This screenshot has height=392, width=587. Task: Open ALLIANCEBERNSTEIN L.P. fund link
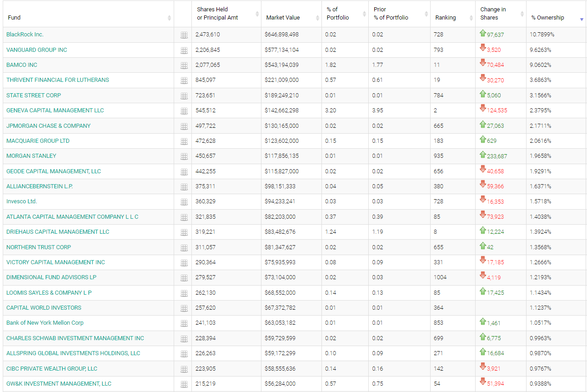pos(40,186)
